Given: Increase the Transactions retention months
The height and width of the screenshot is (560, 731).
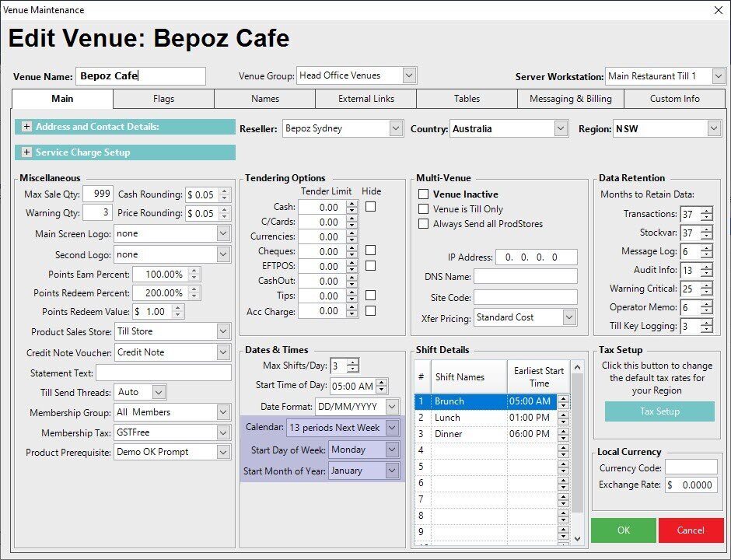Looking at the screenshot, I should tap(706, 211).
